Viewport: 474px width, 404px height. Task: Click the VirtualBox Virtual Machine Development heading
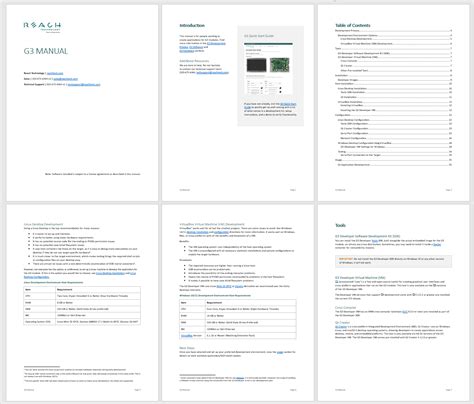pyautogui.click(x=212, y=224)
